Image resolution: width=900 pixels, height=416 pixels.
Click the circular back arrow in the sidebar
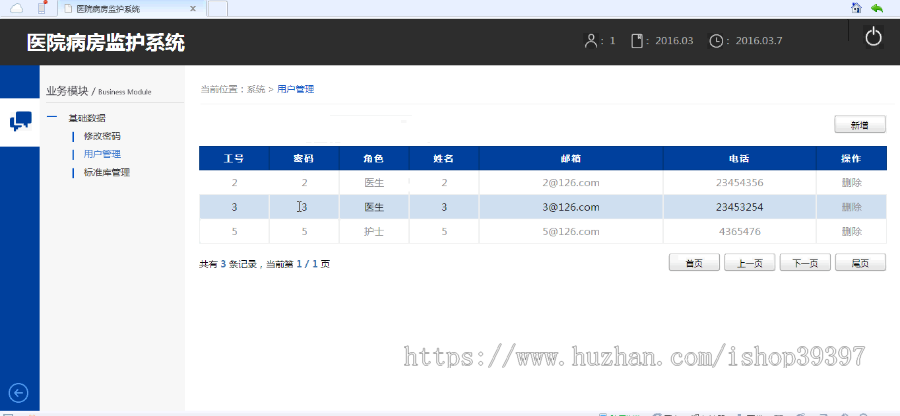[19, 393]
